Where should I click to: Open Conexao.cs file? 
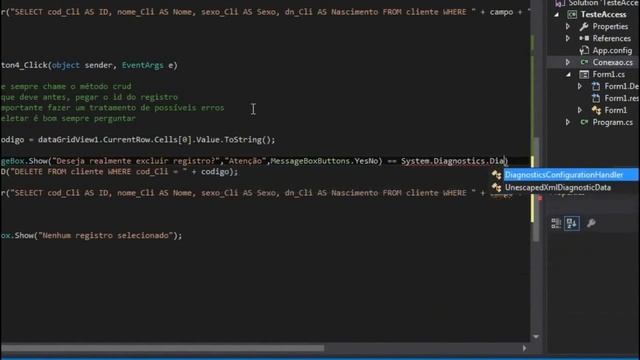coord(613,62)
